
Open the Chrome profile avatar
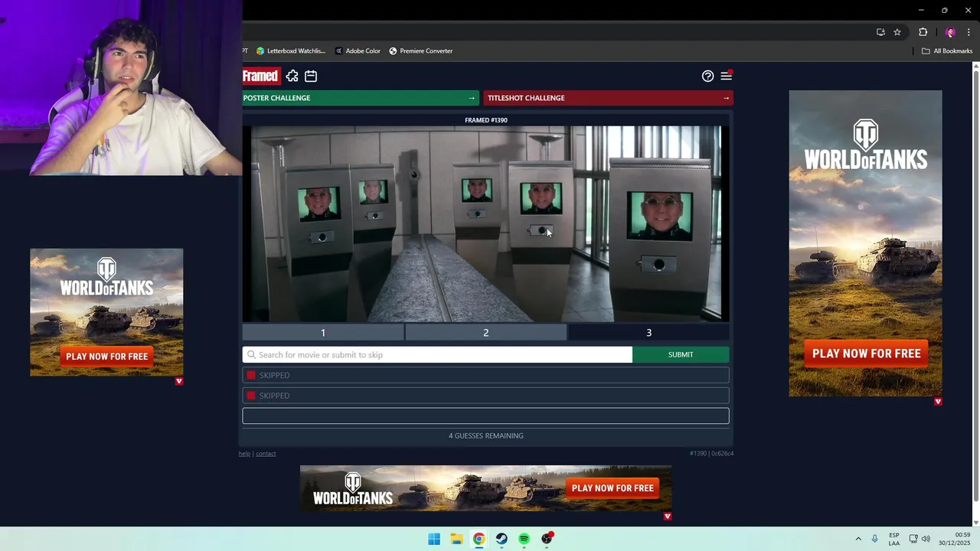click(950, 32)
